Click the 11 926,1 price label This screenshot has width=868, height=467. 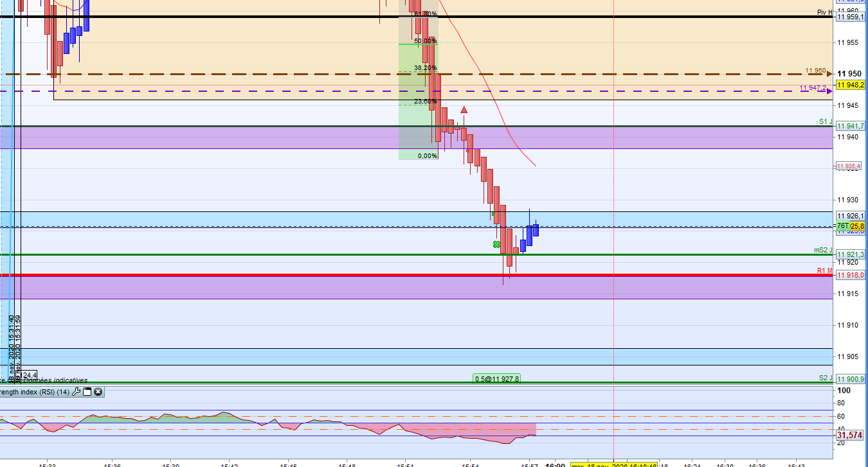(850, 216)
